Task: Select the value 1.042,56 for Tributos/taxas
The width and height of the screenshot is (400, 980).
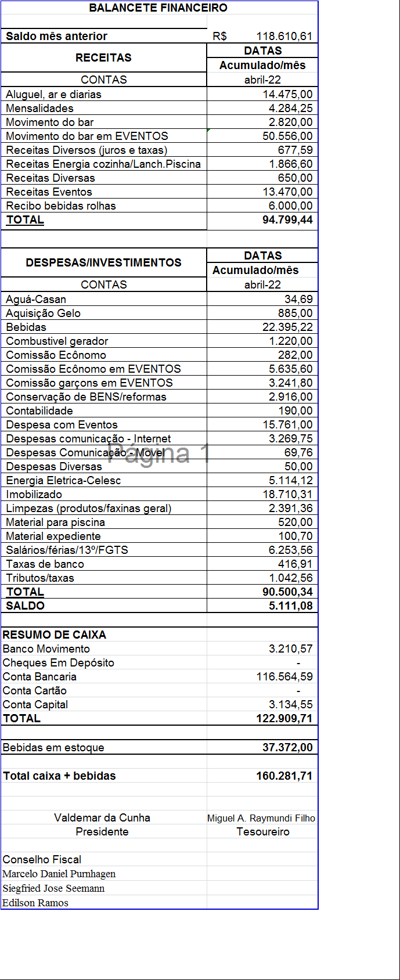Action: pyautogui.click(x=290, y=578)
